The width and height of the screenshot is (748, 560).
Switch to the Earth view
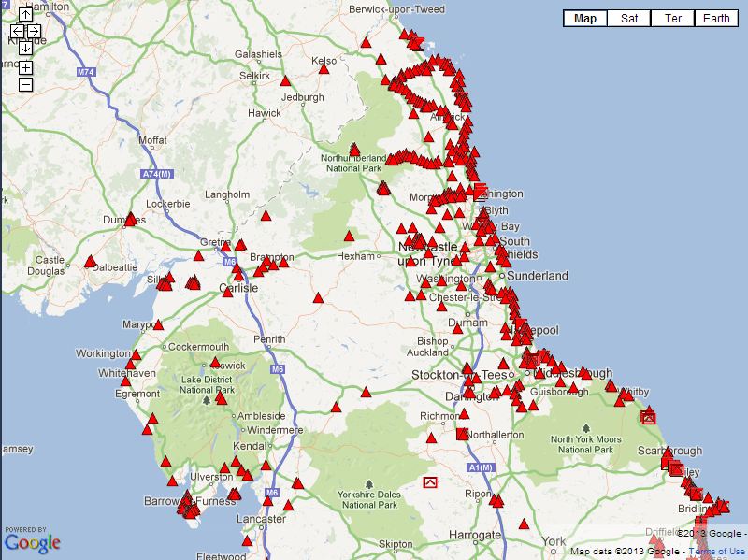point(716,19)
